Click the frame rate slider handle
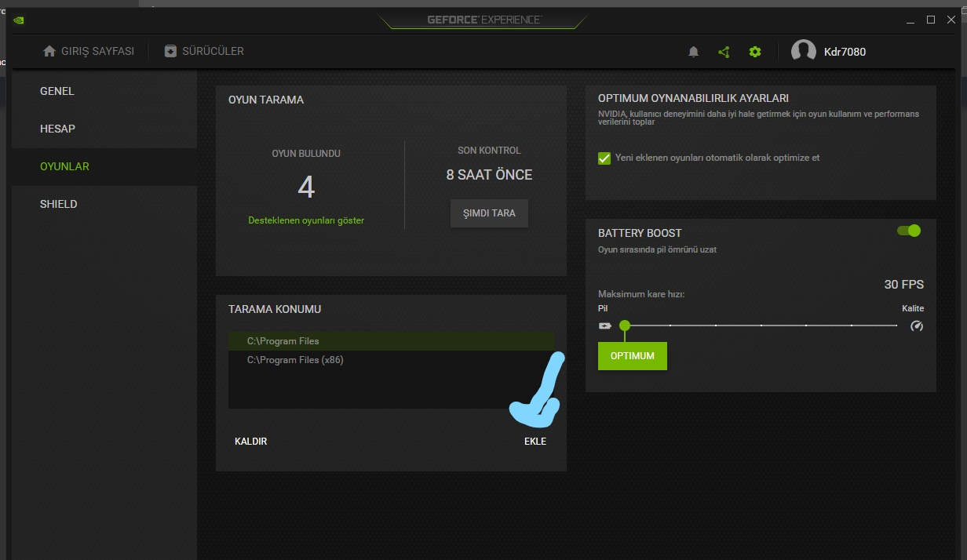 coord(625,325)
